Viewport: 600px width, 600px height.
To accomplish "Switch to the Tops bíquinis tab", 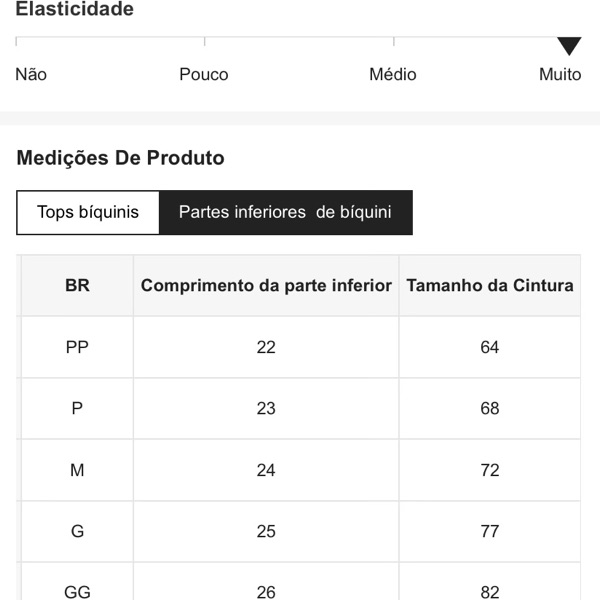I will pyautogui.click(x=88, y=212).
